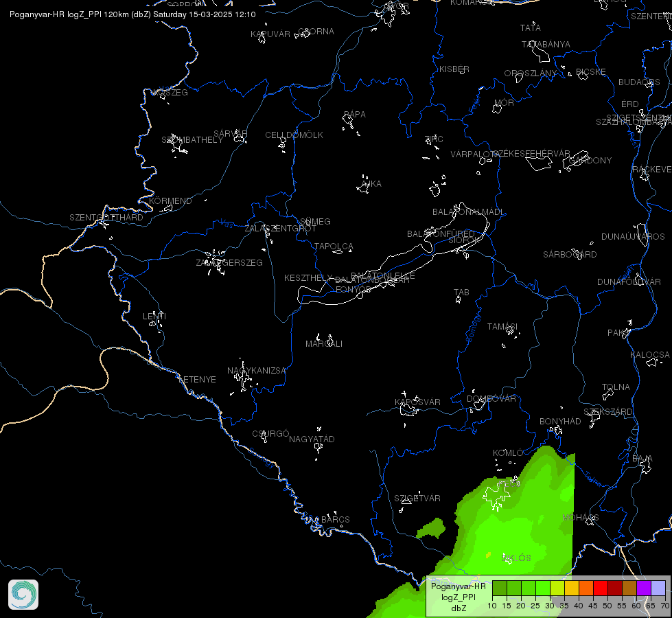This screenshot has height=618, width=672.
Task: Click the BONYHÁD city label
Action: 560,421
